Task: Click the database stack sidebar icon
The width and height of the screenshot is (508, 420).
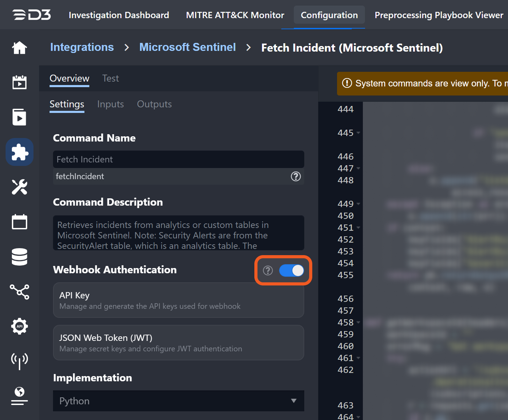Action: (x=20, y=257)
